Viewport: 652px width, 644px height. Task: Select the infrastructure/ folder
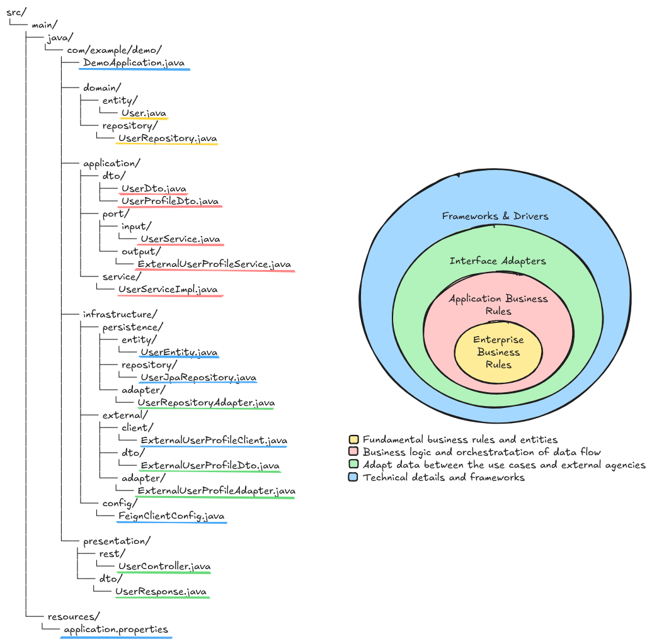pos(120,315)
